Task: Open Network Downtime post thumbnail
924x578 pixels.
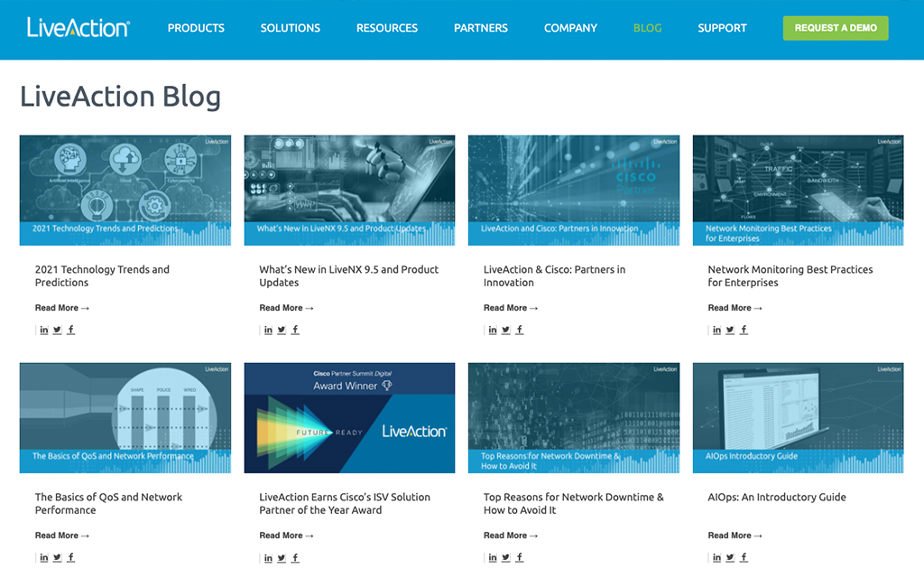Action: pos(573,417)
